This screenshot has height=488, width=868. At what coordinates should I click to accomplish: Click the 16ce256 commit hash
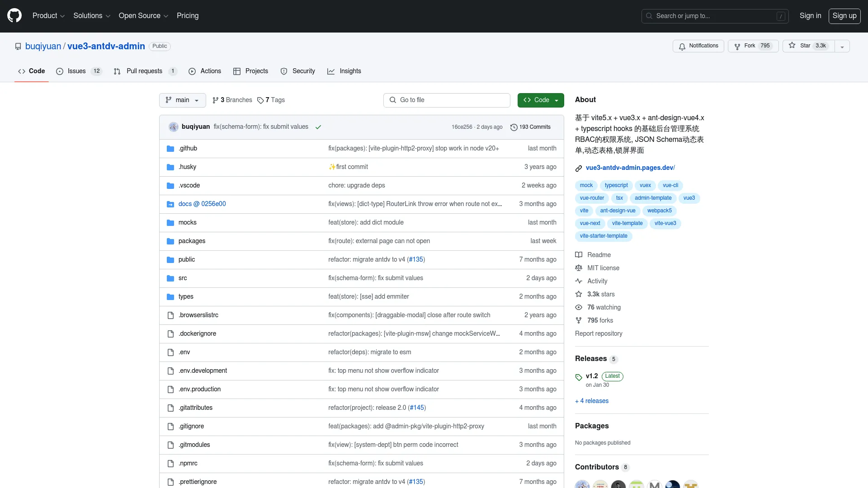coord(462,127)
